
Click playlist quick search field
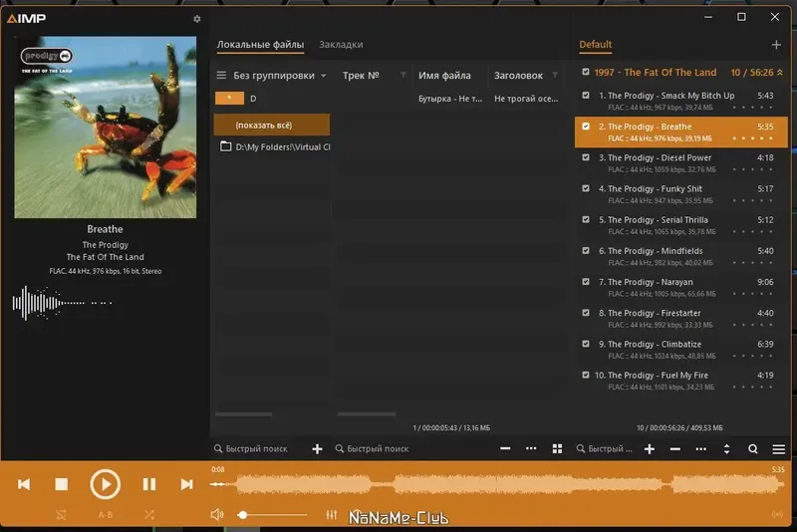pyautogui.click(x=605, y=448)
